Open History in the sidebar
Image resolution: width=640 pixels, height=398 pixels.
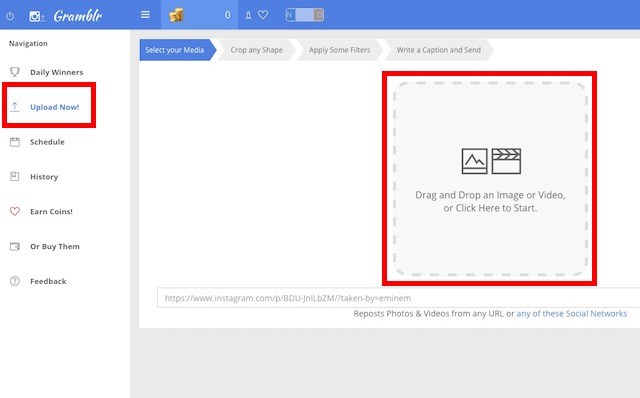pos(34,177)
